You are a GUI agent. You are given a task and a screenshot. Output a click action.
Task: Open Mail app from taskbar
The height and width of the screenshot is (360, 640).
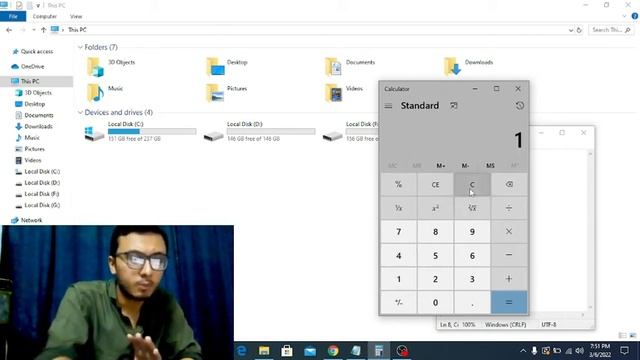pos(310,351)
